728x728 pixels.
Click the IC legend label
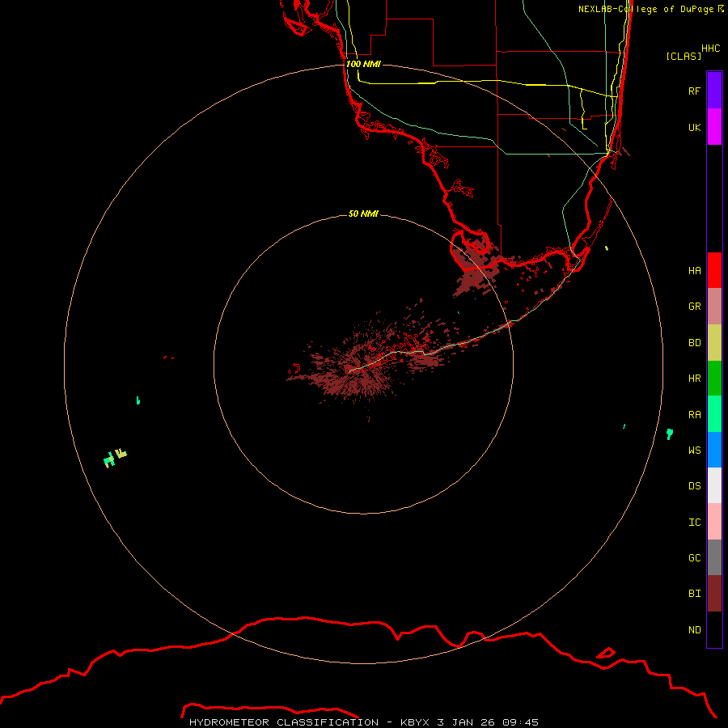694,523
